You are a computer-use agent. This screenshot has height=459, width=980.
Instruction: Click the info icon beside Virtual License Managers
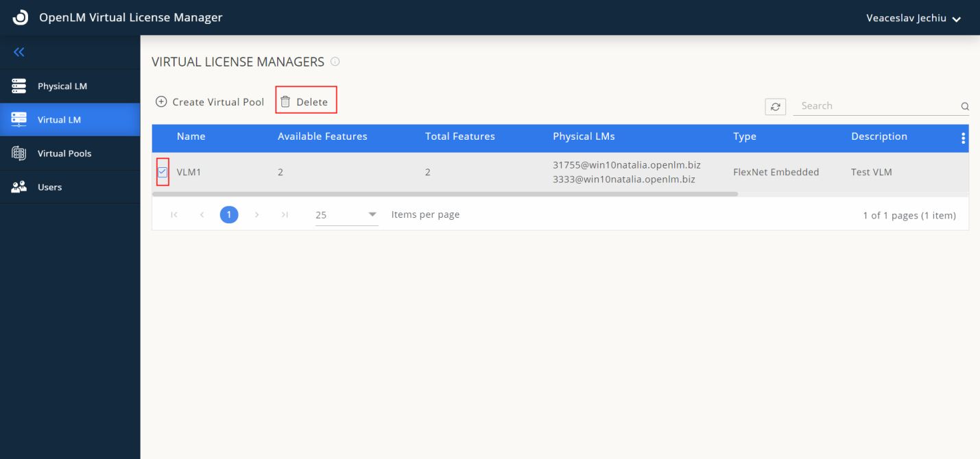pos(335,62)
